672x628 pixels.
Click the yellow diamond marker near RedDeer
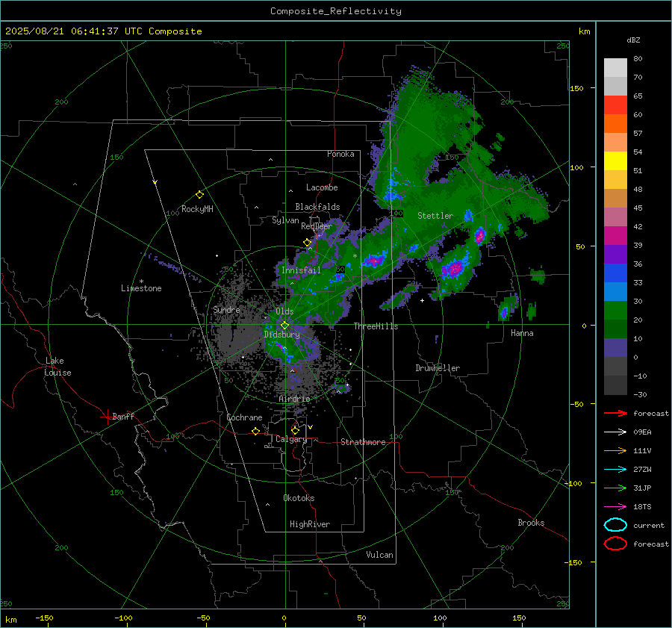307,243
